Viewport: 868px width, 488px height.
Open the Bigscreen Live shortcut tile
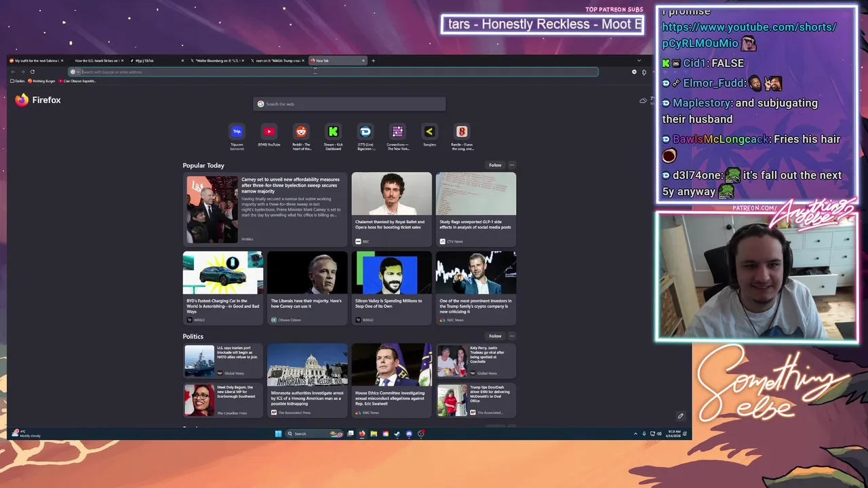(366, 131)
